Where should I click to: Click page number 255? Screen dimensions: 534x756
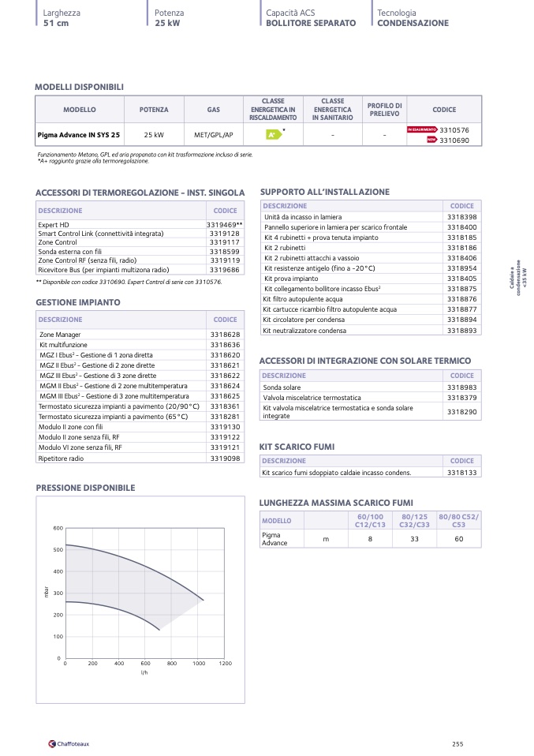(457, 743)
